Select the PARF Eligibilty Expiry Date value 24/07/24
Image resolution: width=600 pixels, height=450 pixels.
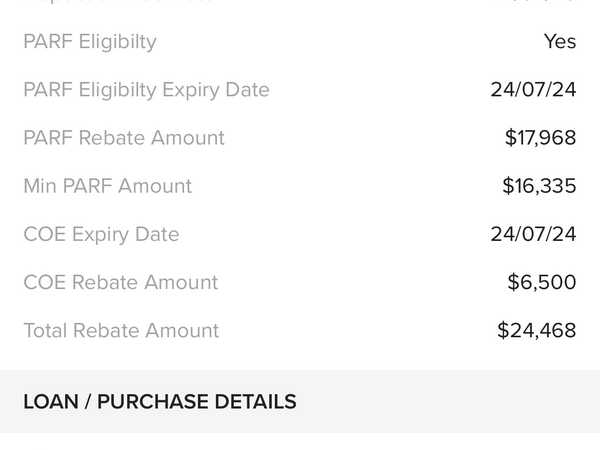coord(533,90)
